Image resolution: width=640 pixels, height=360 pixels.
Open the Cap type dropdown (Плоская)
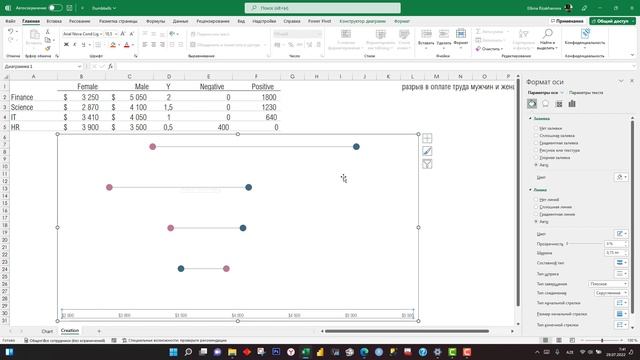608,284
